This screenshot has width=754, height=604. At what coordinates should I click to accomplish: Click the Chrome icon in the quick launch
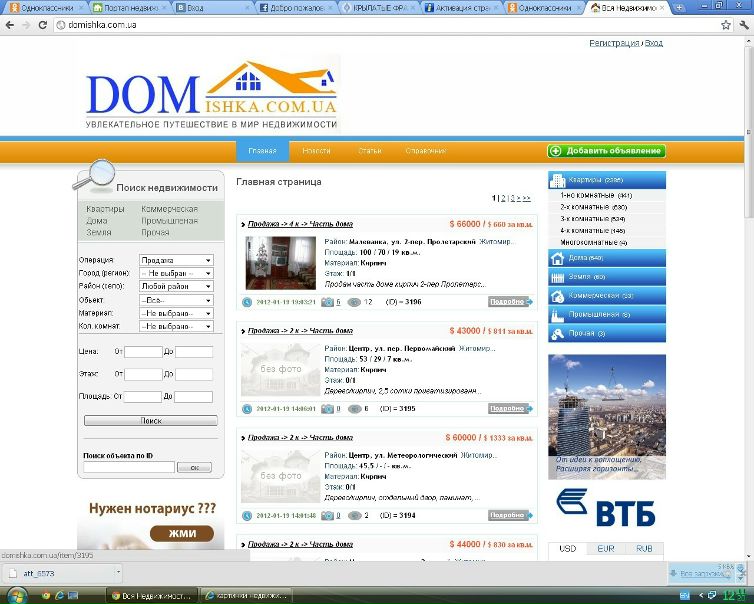click(x=46, y=595)
